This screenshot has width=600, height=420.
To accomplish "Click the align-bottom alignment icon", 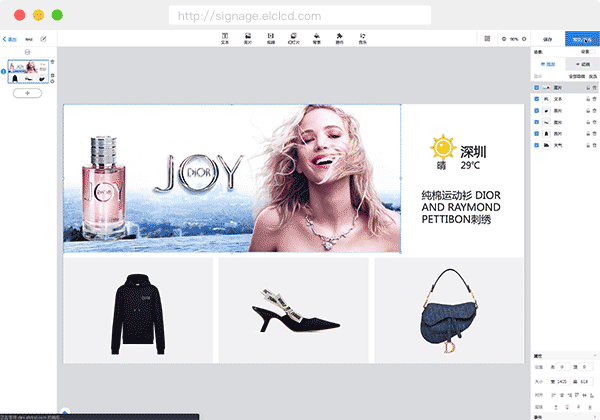I will point(592,395).
